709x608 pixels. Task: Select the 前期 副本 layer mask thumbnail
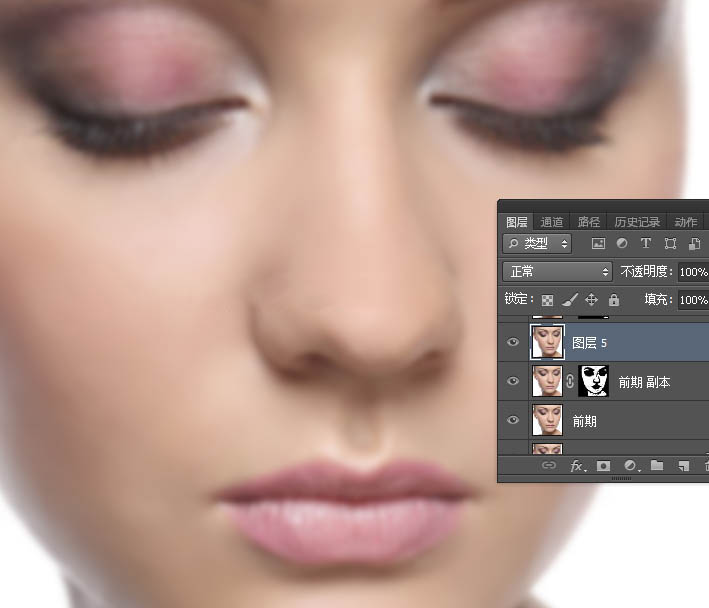pos(594,381)
